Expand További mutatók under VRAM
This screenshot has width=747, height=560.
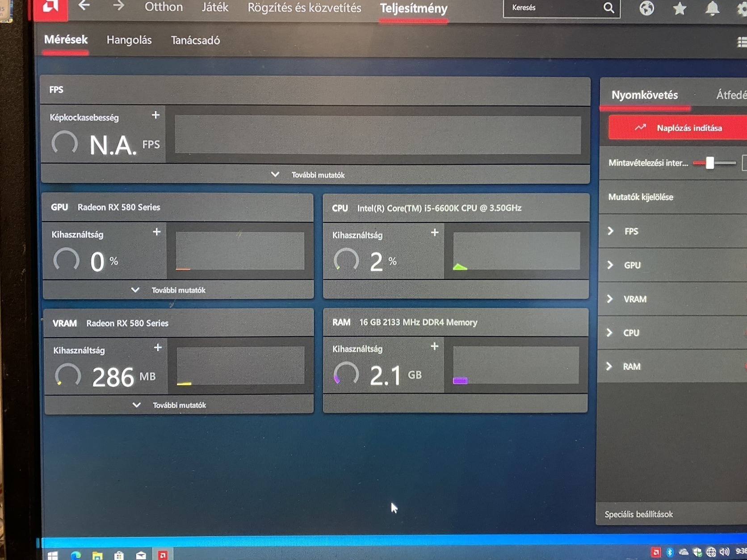170,405
